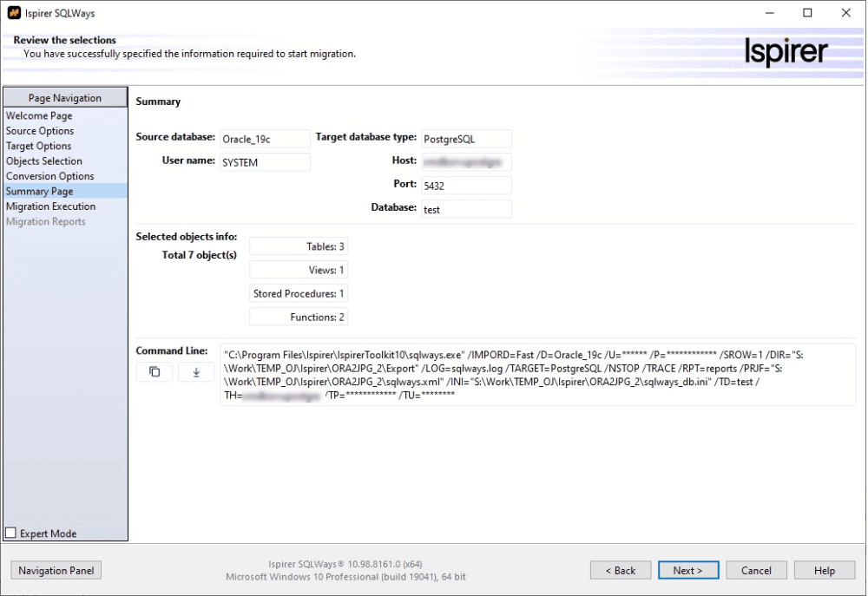Go back using the Back button
Screen dimensions: 868x596
coord(620,570)
